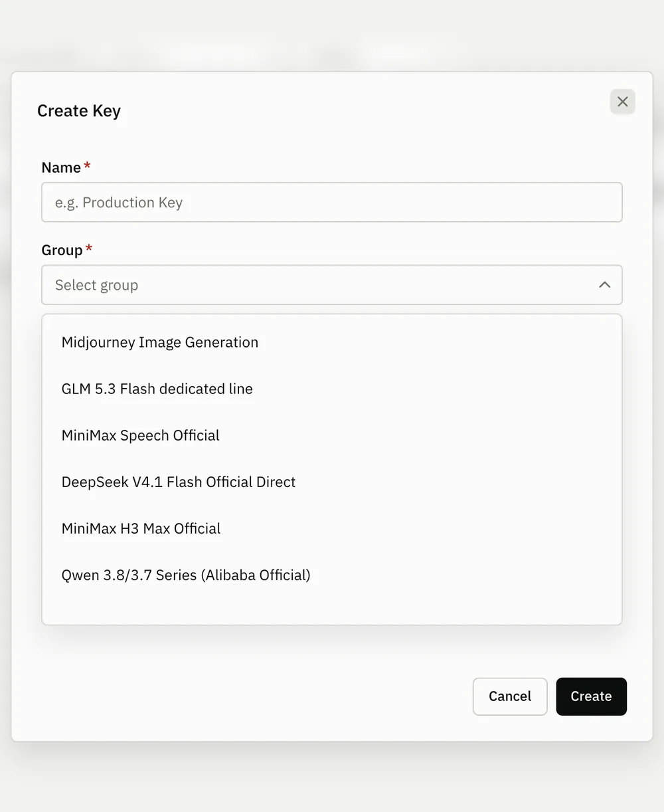Click the Create button

[x=591, y=696]
